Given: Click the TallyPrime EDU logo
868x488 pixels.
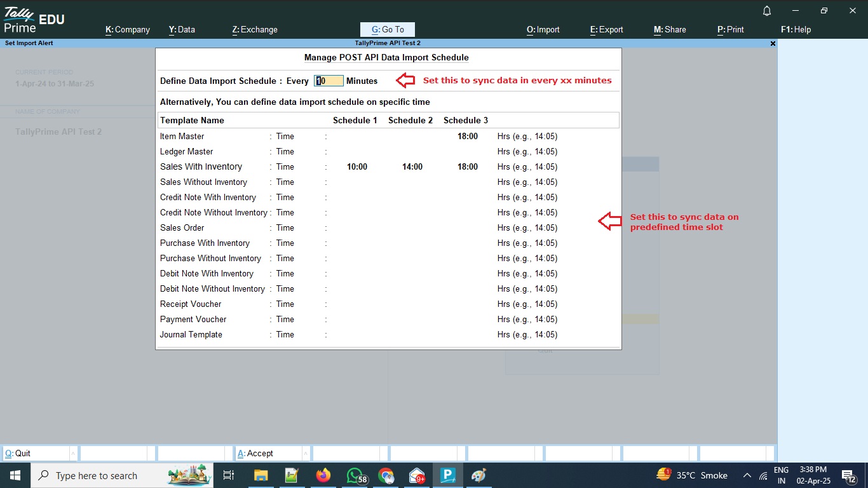Looking at the screenshot, I should (x=34, y=20).
